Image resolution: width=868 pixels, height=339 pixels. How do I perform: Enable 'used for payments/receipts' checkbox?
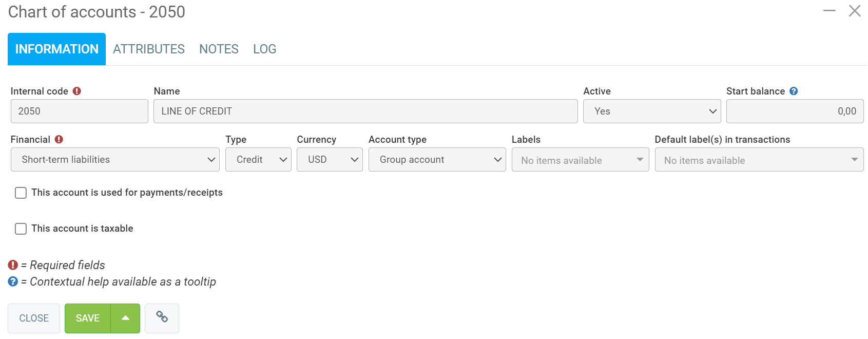(21, 193)
